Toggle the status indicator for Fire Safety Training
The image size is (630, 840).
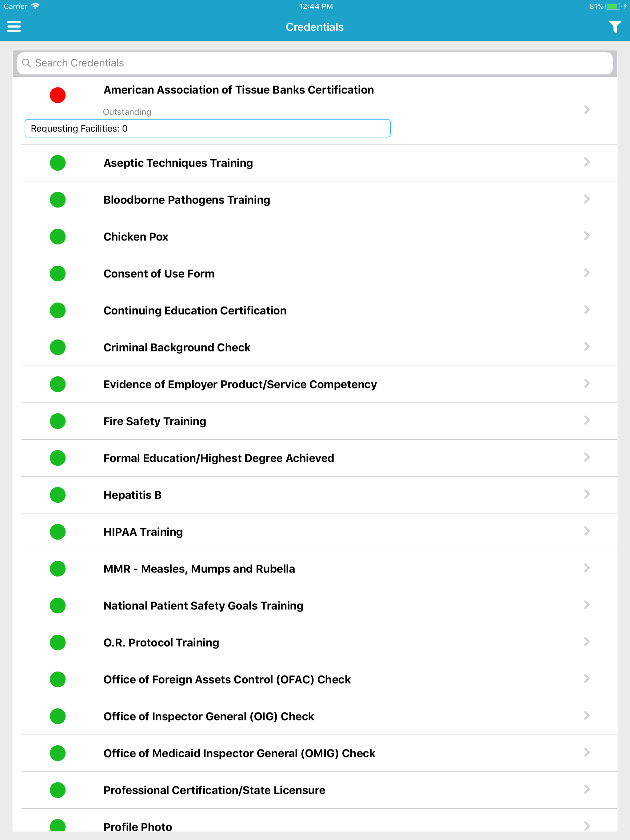(58, 421)
